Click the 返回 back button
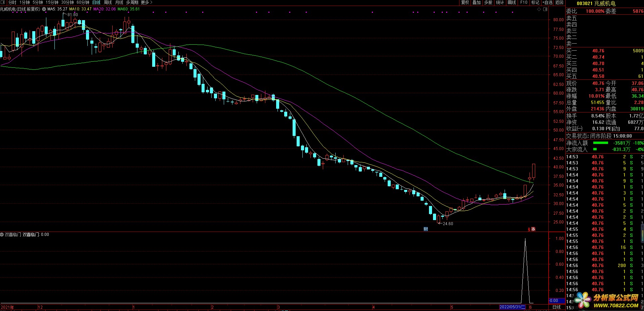Screen dimensions: 644x311 coord(559,2)
